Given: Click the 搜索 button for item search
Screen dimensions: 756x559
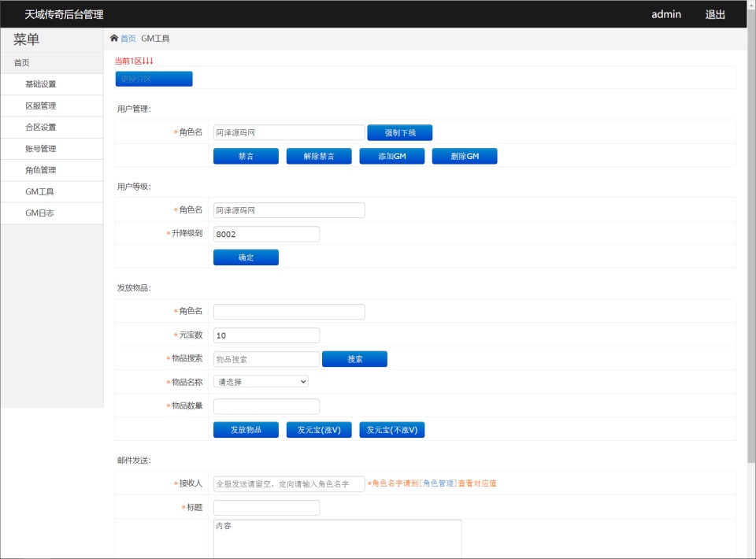Looking at the screenshot, I should point(354,359).
